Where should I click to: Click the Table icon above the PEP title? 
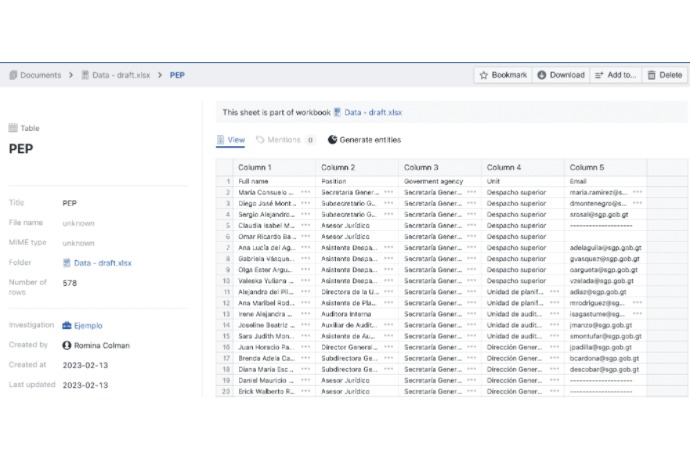coord(13,128)
